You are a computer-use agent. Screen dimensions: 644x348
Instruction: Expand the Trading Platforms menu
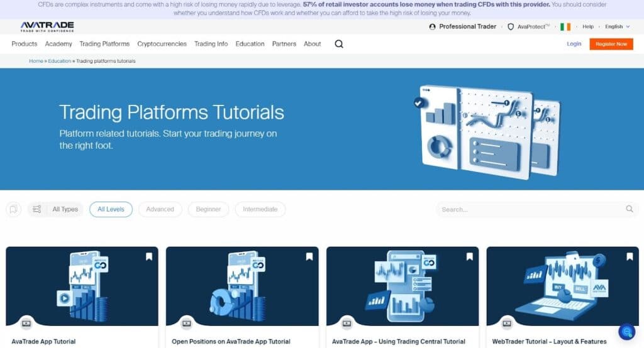pyautogui.click(x=104, y=44)
